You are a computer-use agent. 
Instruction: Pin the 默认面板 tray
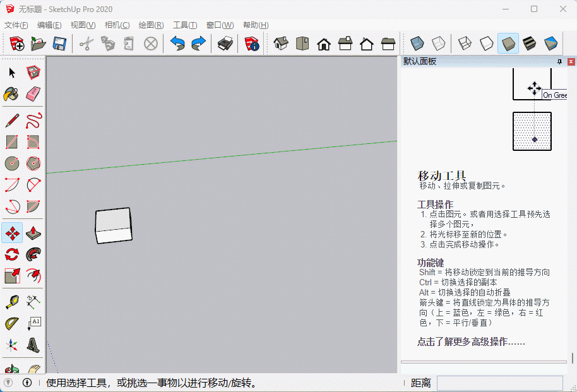559,62
